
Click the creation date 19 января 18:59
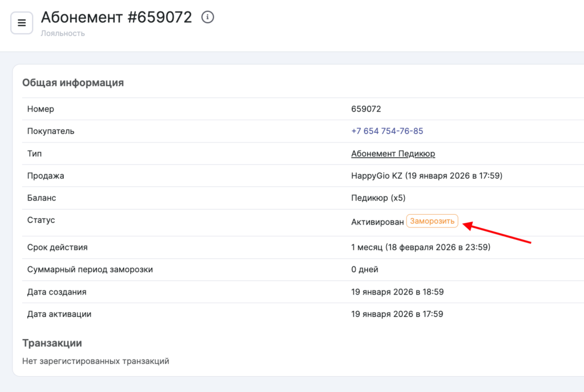click(397, 292)
